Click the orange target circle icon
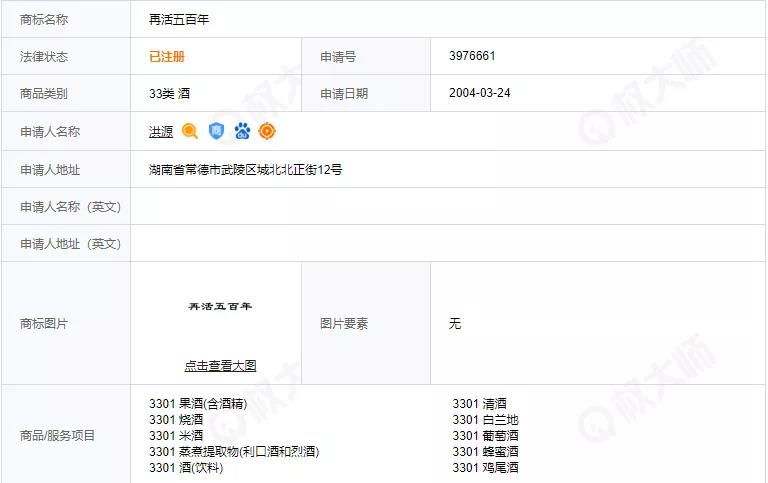The image size is (768, 483). 267,131
